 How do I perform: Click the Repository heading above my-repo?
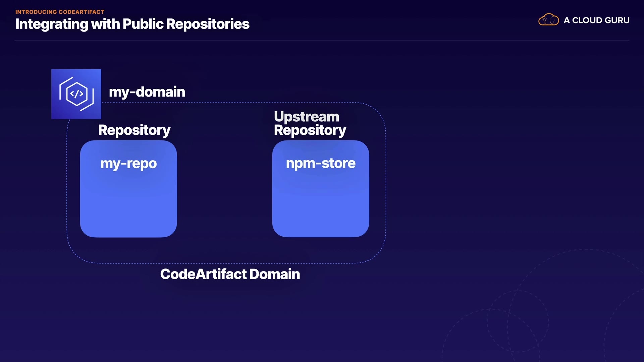pyautogui.click(x=134, y=130)
